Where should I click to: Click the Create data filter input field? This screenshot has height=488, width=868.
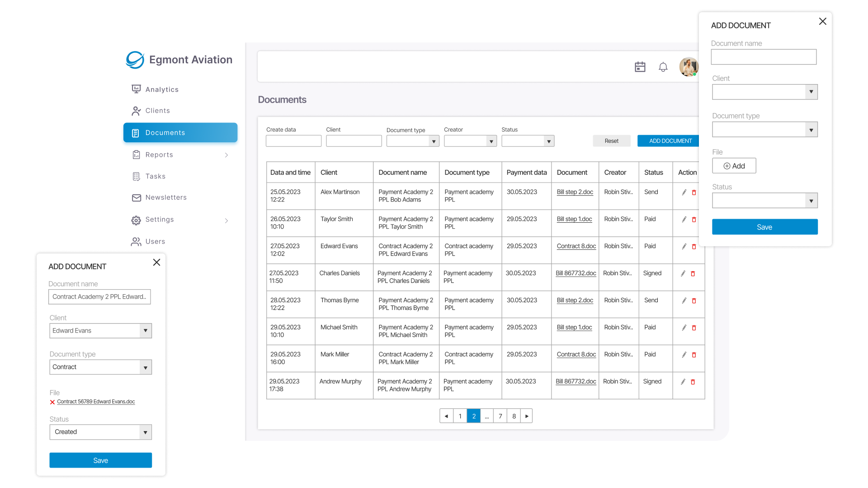[x=293, y=141]
